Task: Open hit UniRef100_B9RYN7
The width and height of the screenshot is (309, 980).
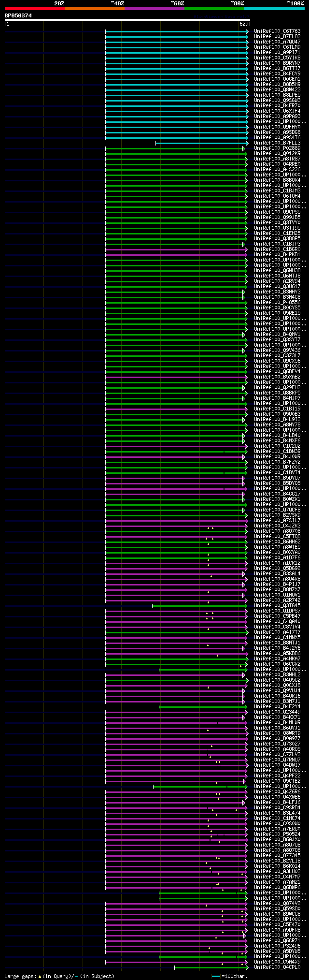Action: (277, 63)
